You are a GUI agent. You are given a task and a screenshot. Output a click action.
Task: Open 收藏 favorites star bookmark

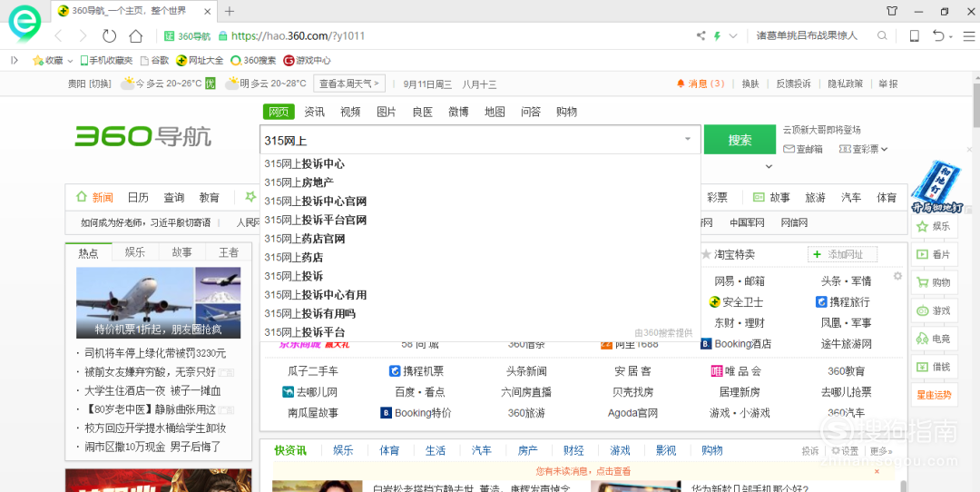click(48, 60)
